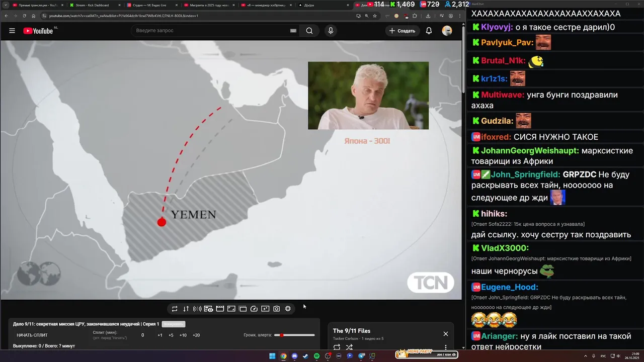Viewport: 644px width, 362px height.
Task: Open The 9/11 Files playlist title
Action: pos(352,331)
